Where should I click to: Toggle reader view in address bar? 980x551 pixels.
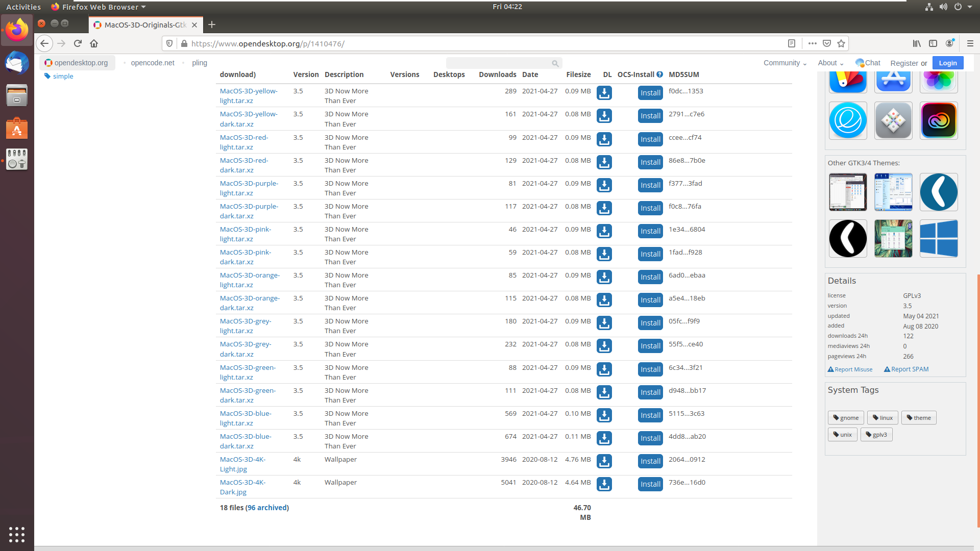(792, 43)
